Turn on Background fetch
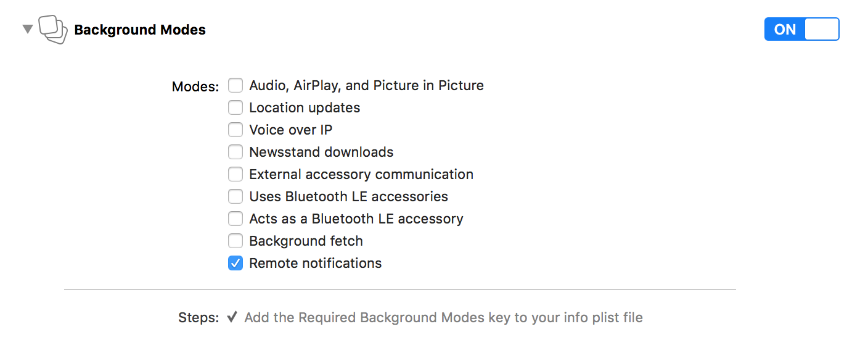 235,241
